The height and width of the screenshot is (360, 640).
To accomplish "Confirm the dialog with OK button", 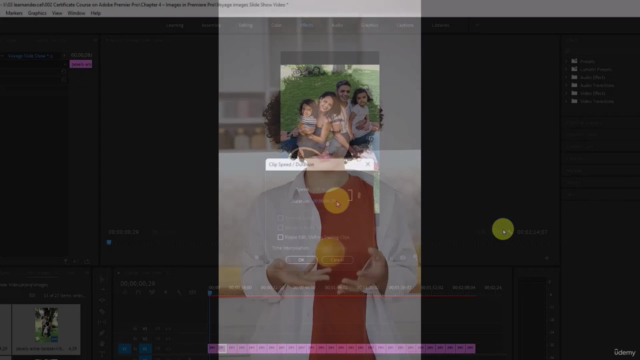I will point(301,260).
